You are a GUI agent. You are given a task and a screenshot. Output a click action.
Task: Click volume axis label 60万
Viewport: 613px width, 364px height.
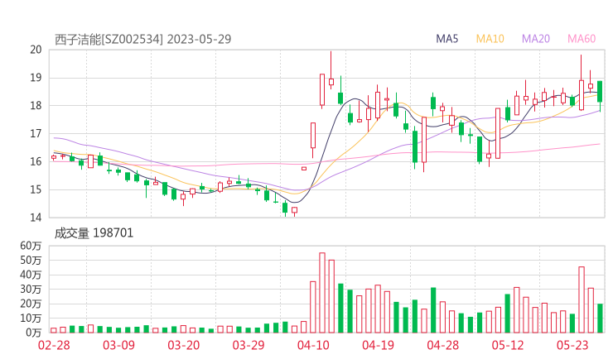click(x=31, y=246)
